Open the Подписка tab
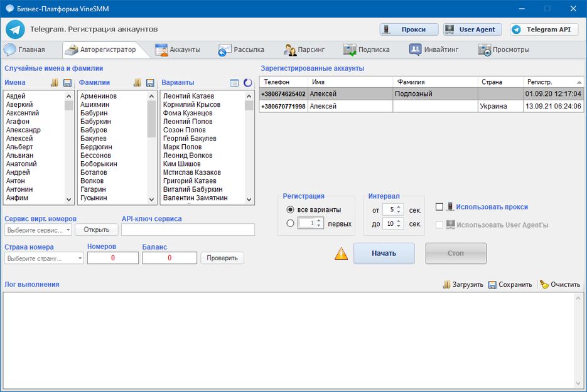587x392 pixels. pyautogui.click(x=367, y=50)
